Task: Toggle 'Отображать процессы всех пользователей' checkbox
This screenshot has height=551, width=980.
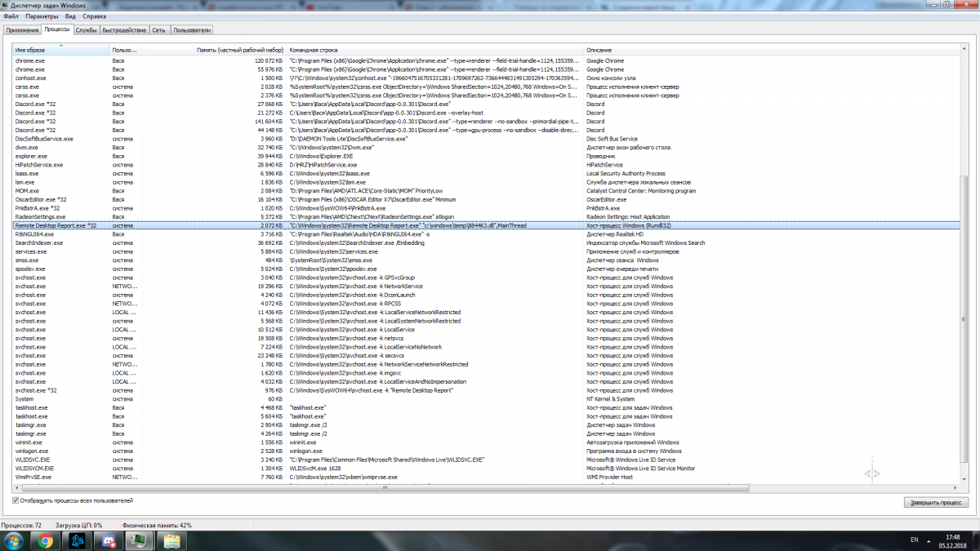Action: pyautogui.click(x=16, y=500)
